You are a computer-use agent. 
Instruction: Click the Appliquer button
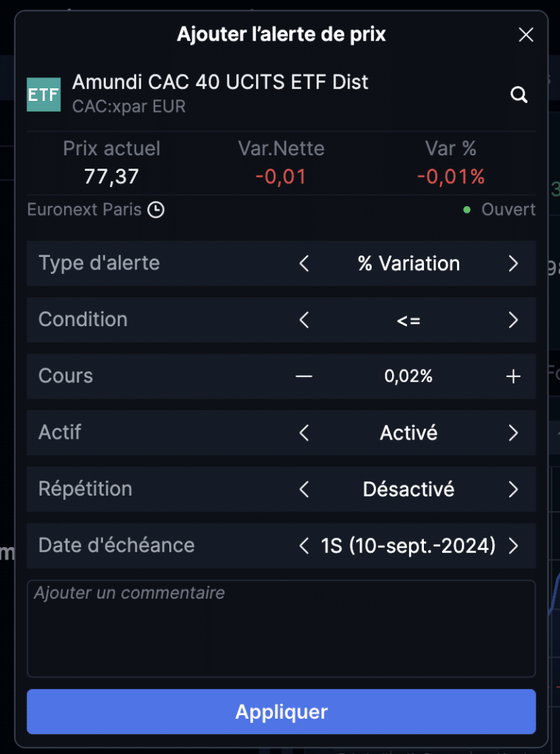(x=281, y=712)
